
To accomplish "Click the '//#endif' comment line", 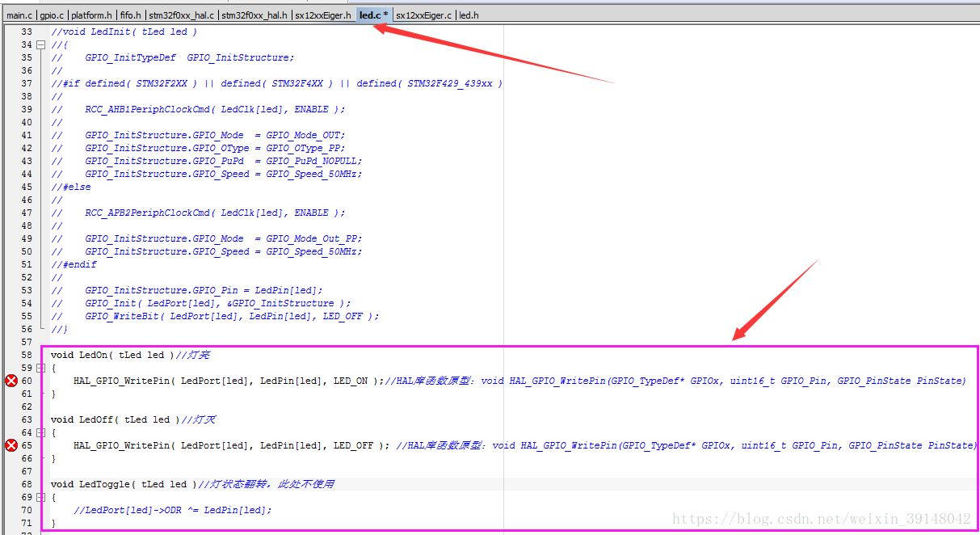I will pos(74,264).
